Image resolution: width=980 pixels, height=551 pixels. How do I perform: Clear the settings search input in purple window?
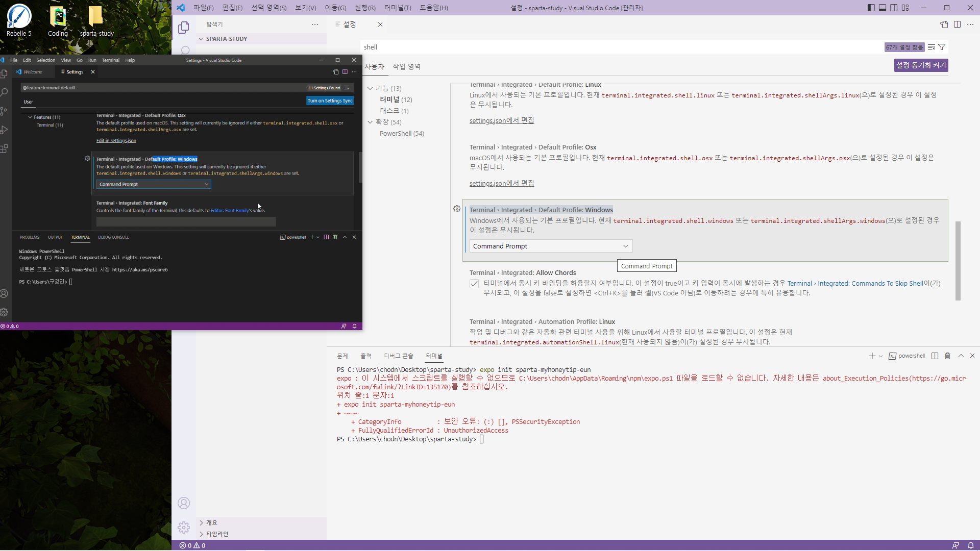point(932,47)
